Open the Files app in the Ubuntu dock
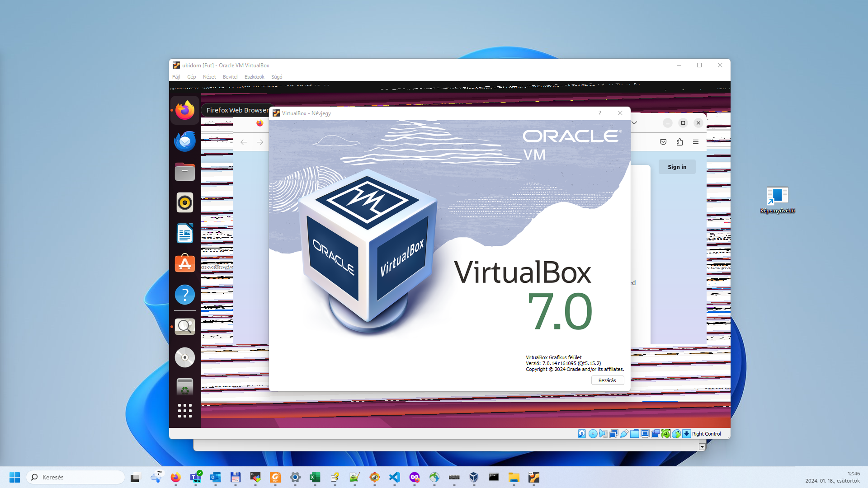This screenshot has width=868, height=488. pyautogui.click(x=185, y=172)
